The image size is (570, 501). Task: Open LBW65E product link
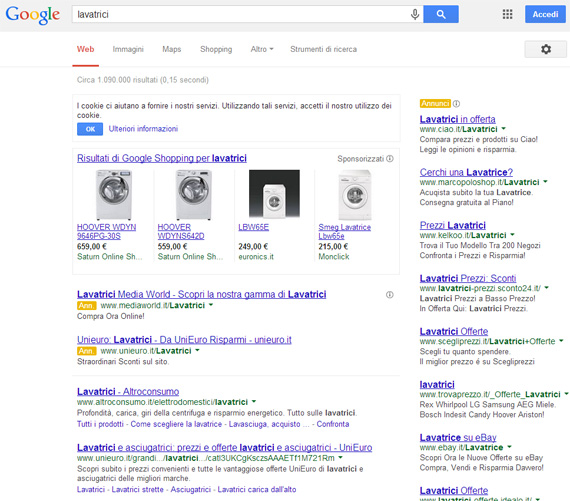(x=253, y=227)
